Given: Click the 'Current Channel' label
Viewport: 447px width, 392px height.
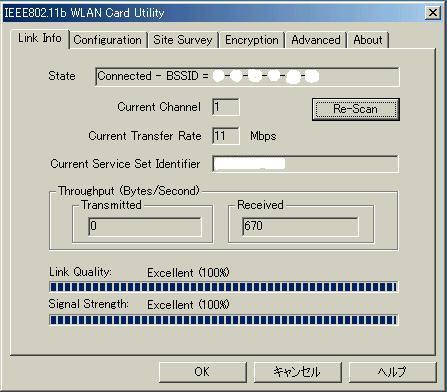Looking at the screenshot, I should coord(159,107).
